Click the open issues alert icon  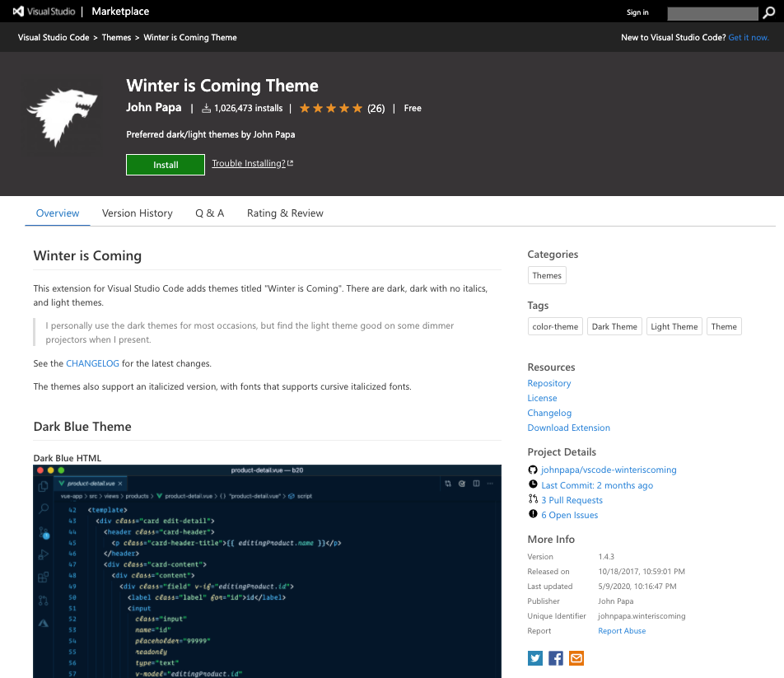click(x=533, y=514)
